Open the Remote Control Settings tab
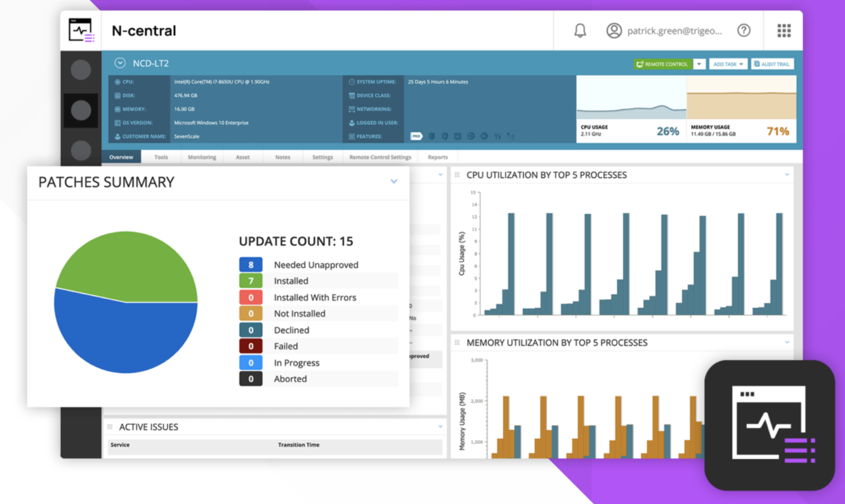845x504 pixels. click(x=380, y=157)
